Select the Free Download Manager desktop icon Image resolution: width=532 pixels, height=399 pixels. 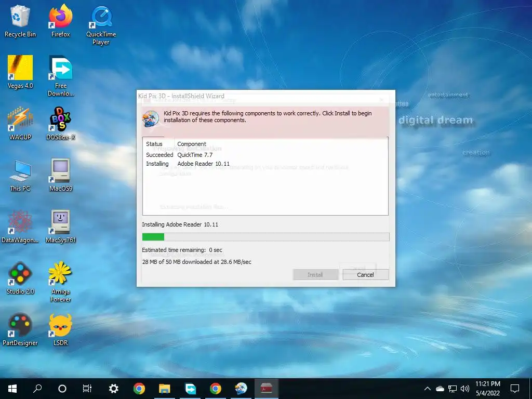(x=60, y=76)
